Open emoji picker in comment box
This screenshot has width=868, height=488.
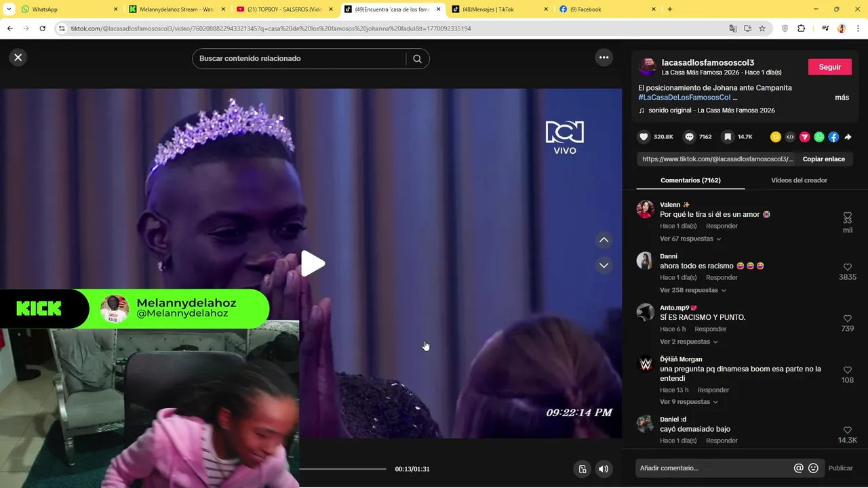[x=813, y=468]
